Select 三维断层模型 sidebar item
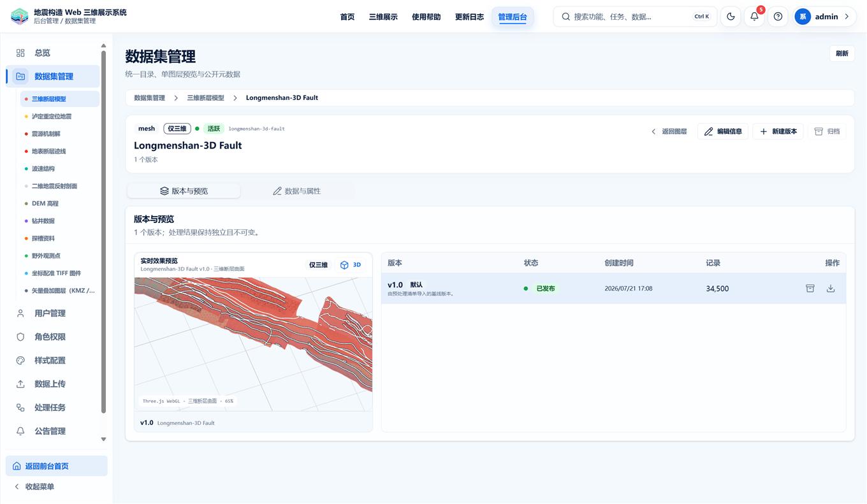The height and width of the screenshot is (504, 867). (60, 99)
